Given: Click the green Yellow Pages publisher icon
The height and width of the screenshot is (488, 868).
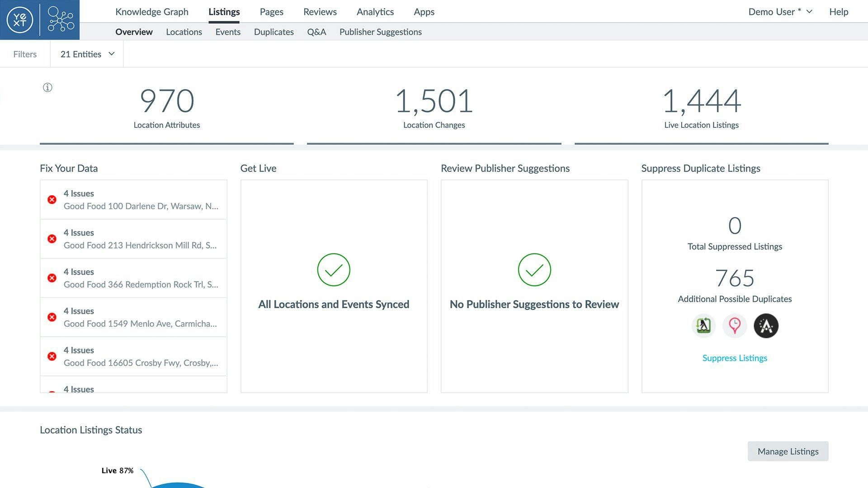Looking at the screenshot, I should tap(703, 326).
